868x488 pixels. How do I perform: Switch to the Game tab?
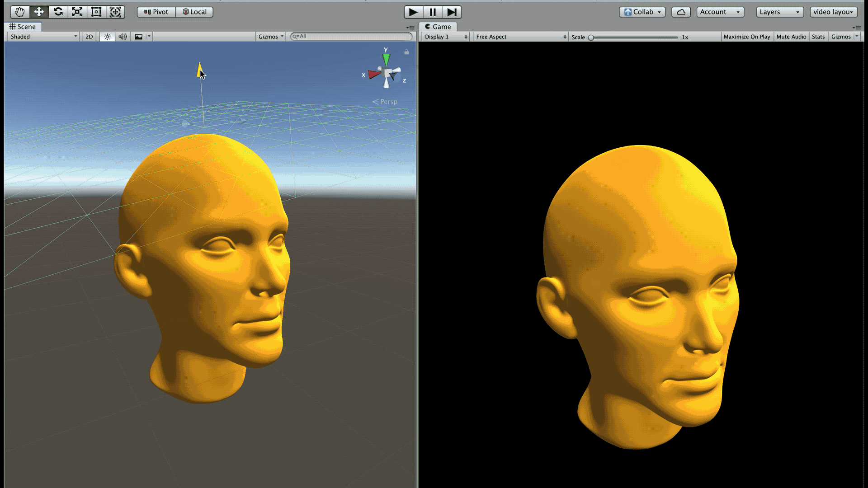tap(438, 27)
